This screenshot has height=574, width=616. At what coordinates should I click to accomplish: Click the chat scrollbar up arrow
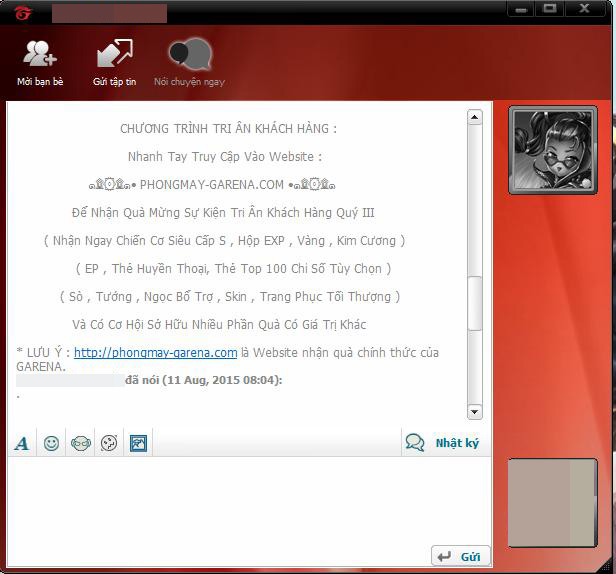click(475, 117)
